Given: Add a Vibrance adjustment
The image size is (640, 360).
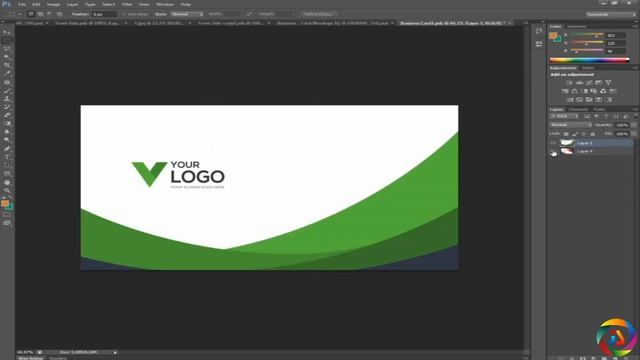Looking at the screenshot, I should [x=609, y=82].
